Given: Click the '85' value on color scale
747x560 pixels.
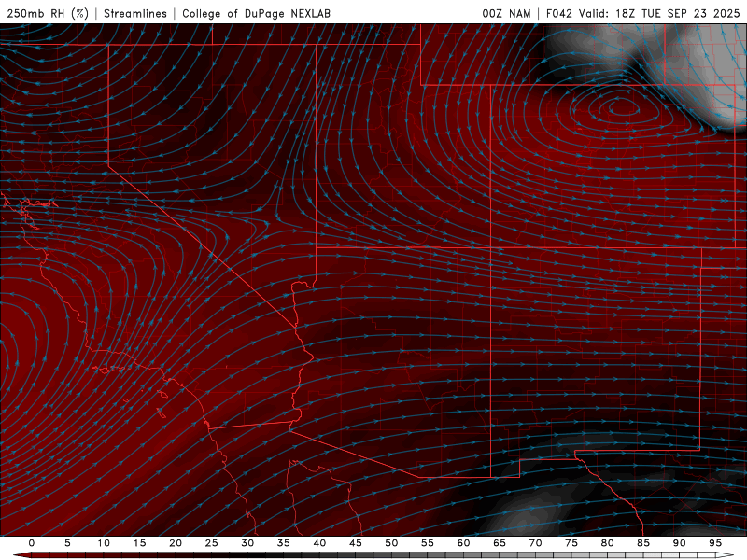Looking at the screenshot, I should (643, 543).
